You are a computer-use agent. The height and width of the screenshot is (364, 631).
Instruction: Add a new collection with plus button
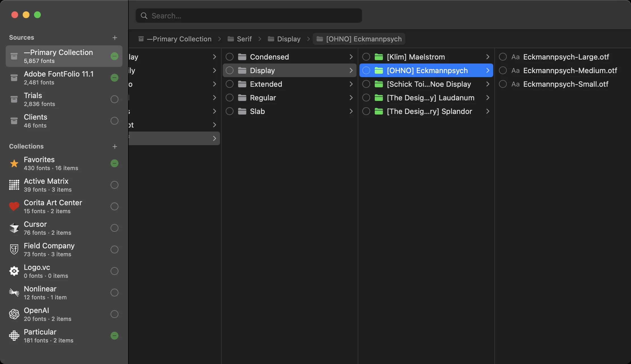pos(115,147)
